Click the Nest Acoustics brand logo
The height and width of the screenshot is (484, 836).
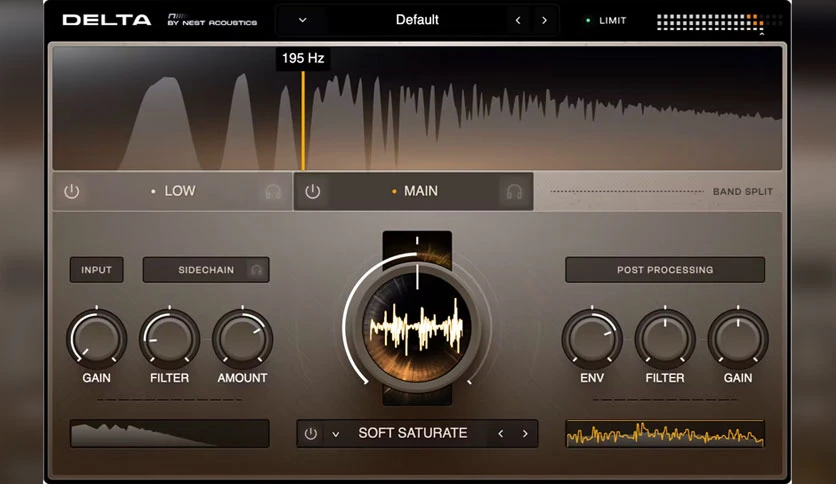[x=212, y=20]
